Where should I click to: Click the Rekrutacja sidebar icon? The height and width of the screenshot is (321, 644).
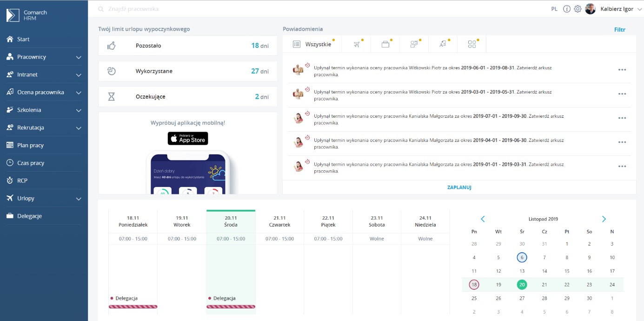click(10, 127)
